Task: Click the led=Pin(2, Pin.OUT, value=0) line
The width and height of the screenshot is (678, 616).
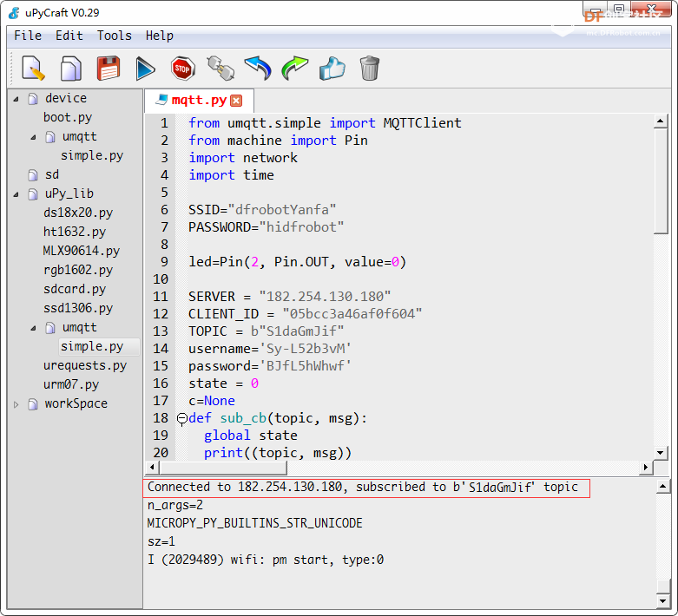Action: pos(297,262)
